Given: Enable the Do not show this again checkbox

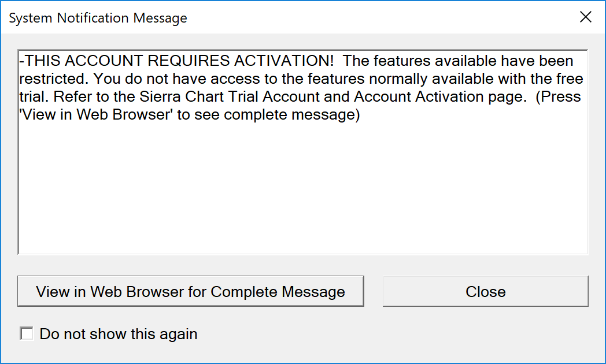Looking at the screenshot, I should pos(27,334).
